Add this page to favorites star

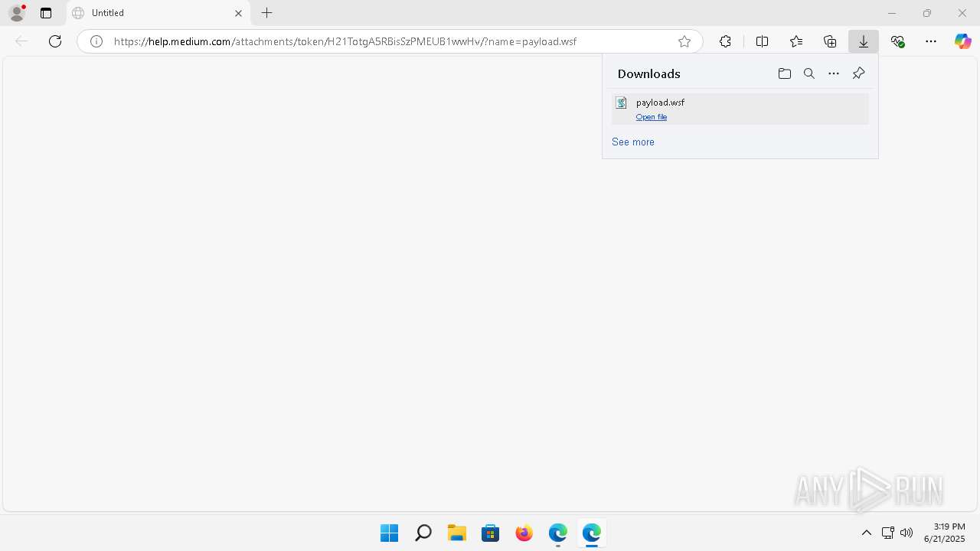tap(684, 41)
